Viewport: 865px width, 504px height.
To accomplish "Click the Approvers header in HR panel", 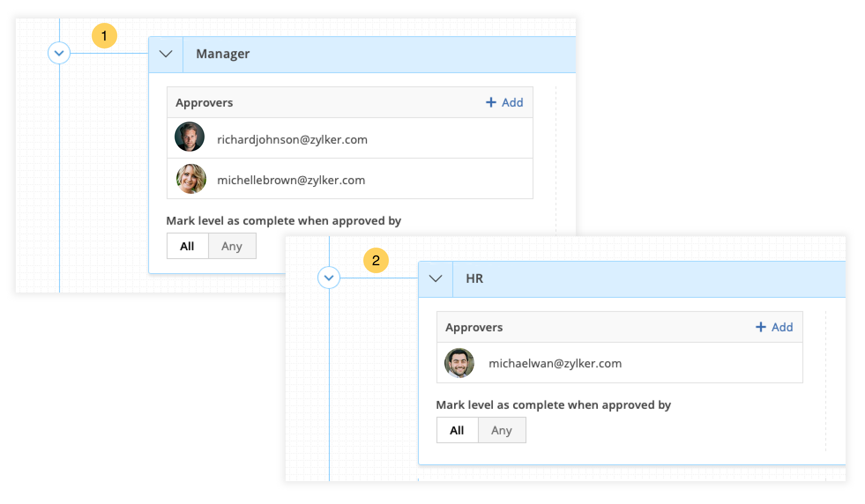I will click(474, 327).
